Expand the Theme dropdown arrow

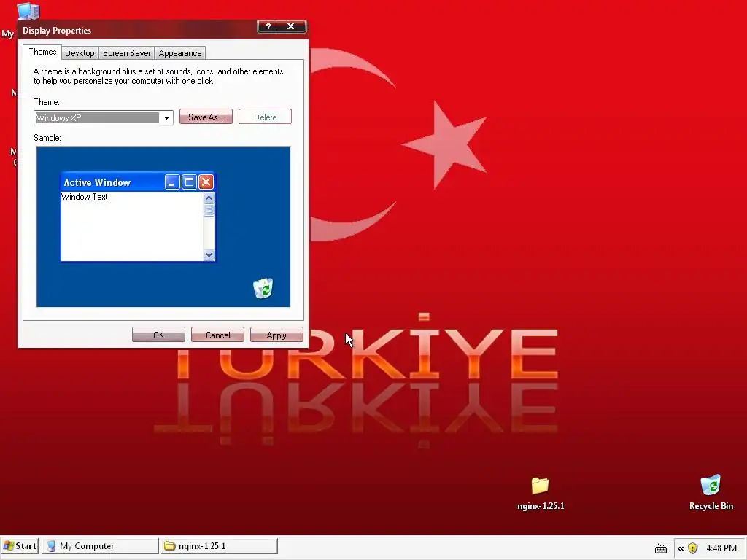click(166, 117)
